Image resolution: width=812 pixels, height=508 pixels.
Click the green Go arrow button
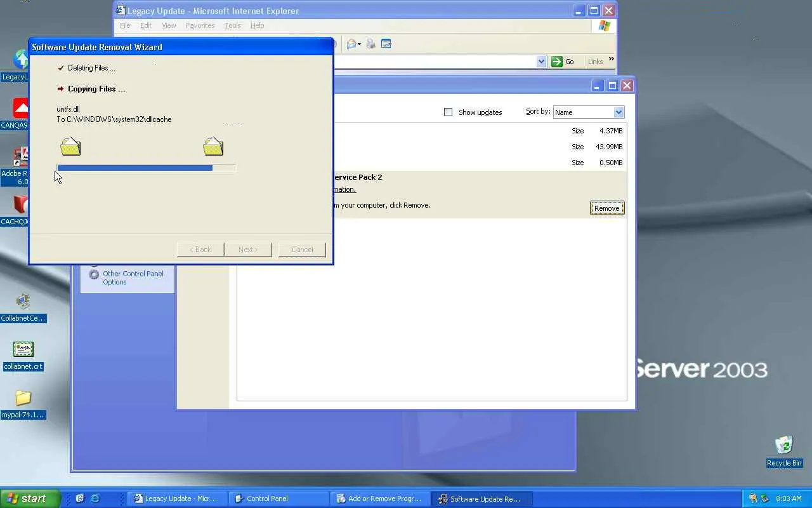point(563,61)
